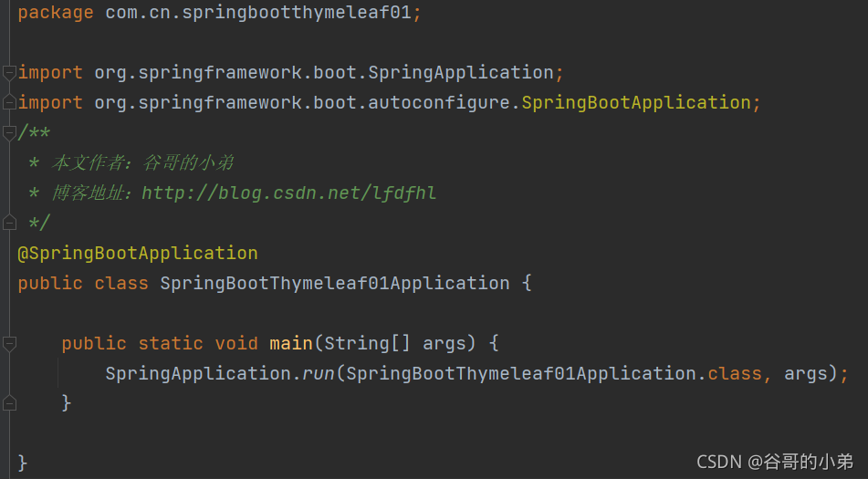Click the 'package' keyword on the first line

coord(56,12)
